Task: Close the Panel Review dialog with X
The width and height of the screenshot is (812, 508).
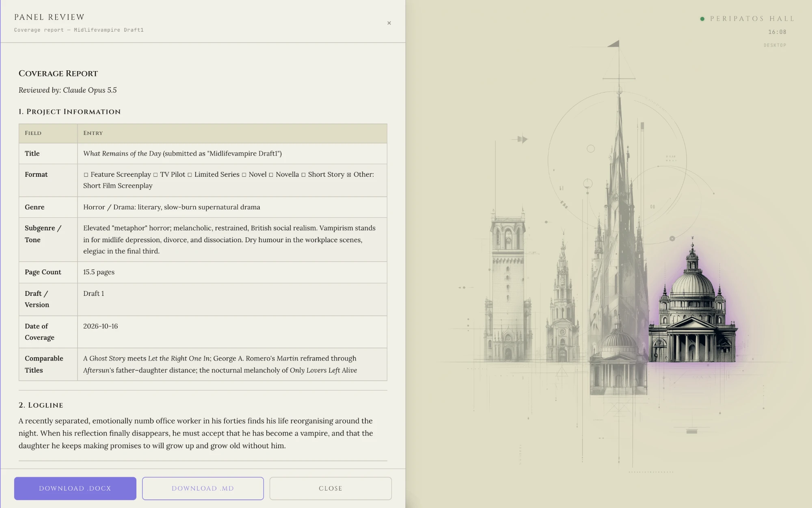Action: click(389, 23)
